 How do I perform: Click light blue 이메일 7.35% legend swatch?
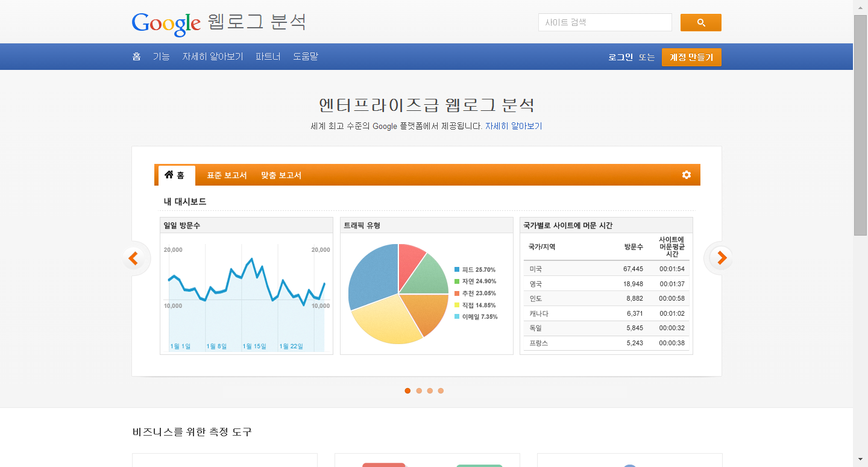457,317
